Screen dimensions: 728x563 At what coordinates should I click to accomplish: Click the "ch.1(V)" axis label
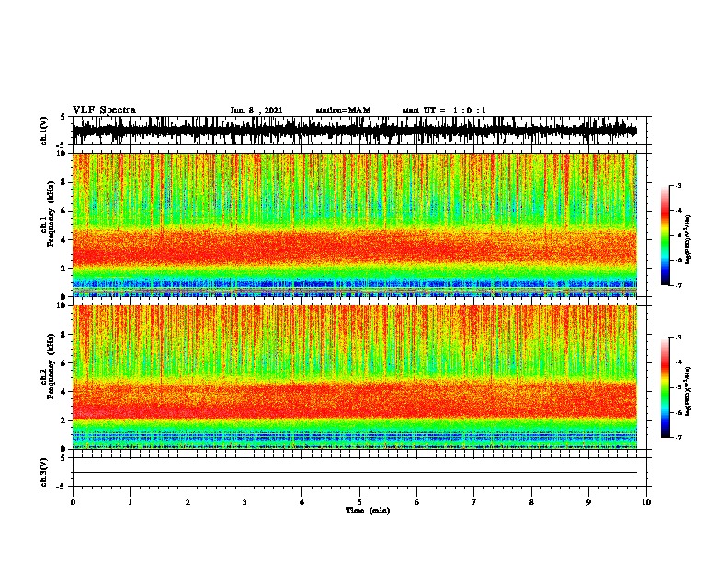pyautogui.click(x=44, y=131)
